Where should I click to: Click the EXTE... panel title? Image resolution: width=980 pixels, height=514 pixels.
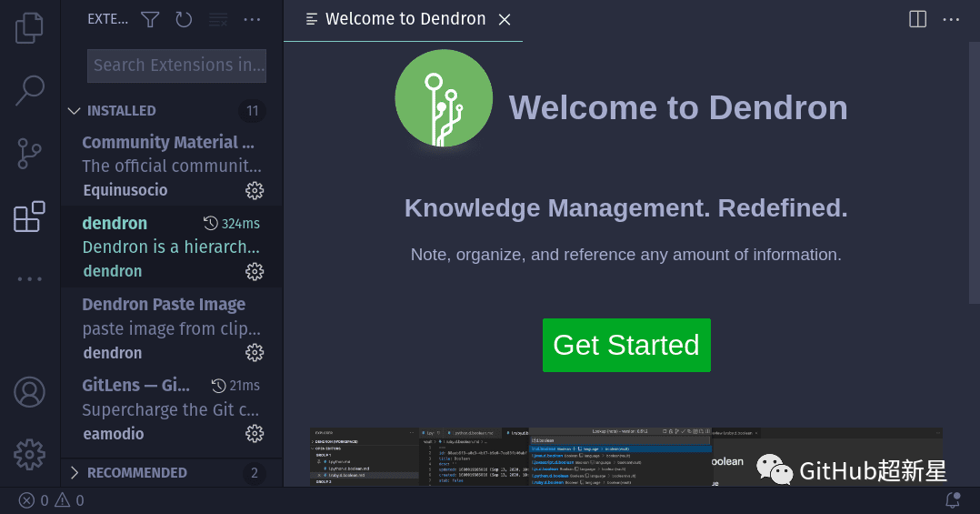click(107, 19)
